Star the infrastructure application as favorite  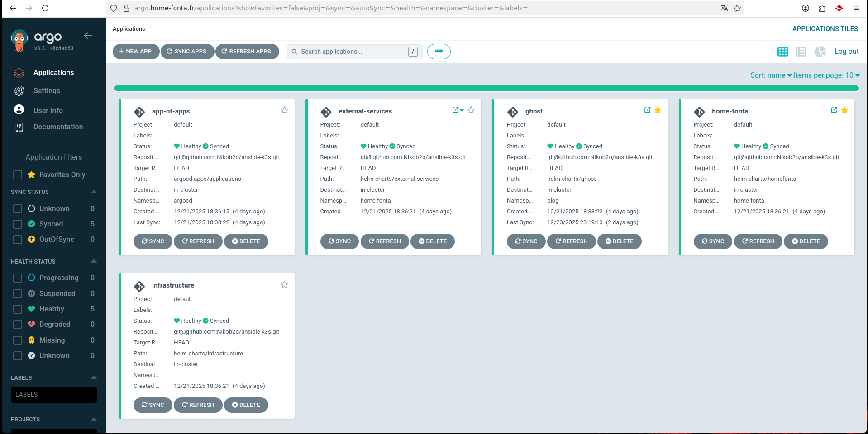(x=284, y=285)
